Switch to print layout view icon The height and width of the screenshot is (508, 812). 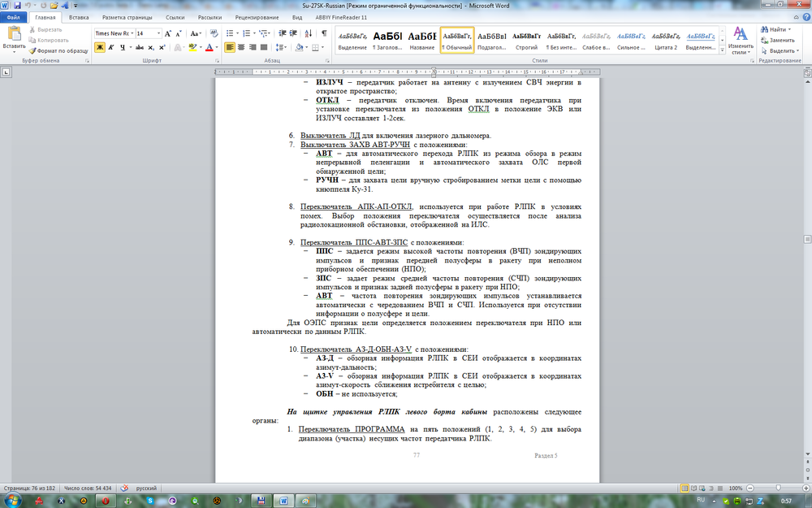[x=685, y=488]
